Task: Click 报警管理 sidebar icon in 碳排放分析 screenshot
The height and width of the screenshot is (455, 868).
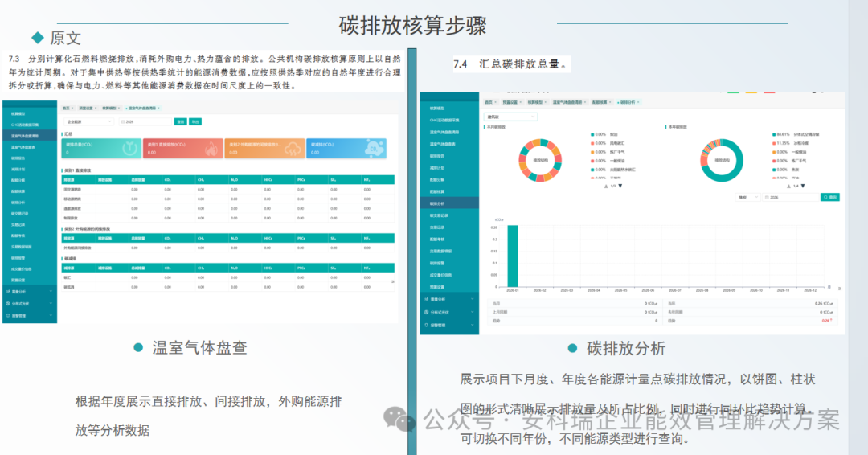Action: pyautogui.click(x=426, y=325)
